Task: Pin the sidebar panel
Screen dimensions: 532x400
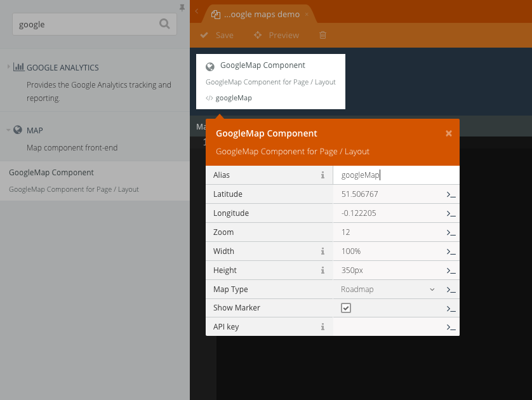Action: [x=182, y=8]
